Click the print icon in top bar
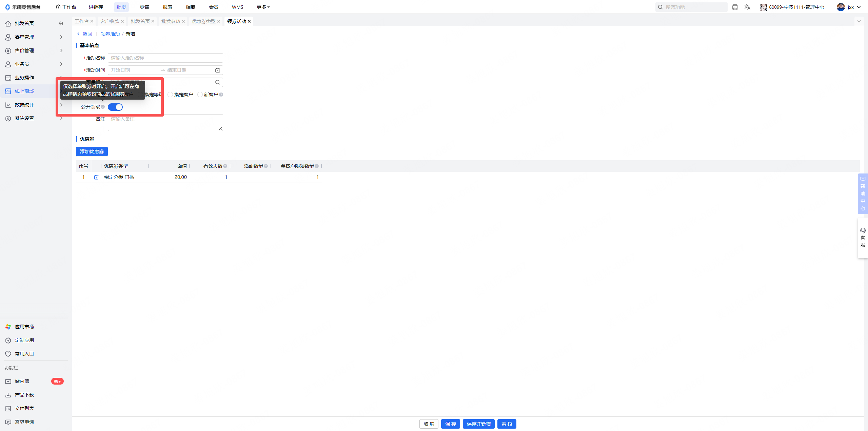 point(735,7)
